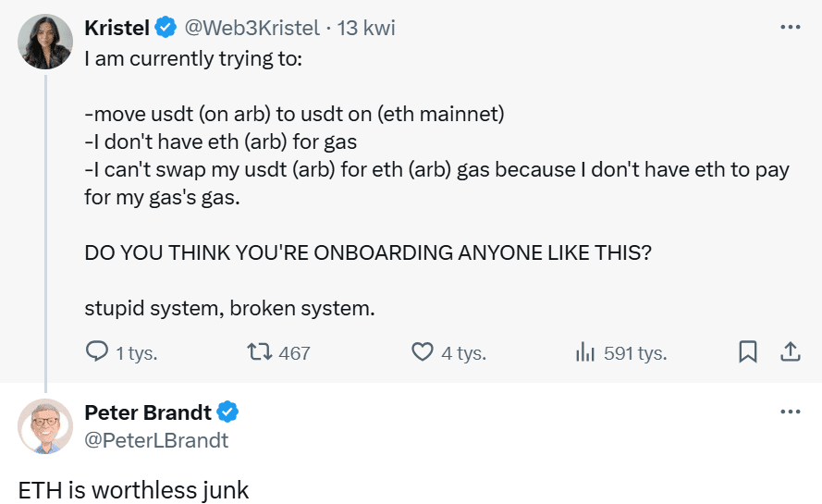Viewport: 822px width, 504px height.
Task: Click the retweet count 467
Action: 295,353
